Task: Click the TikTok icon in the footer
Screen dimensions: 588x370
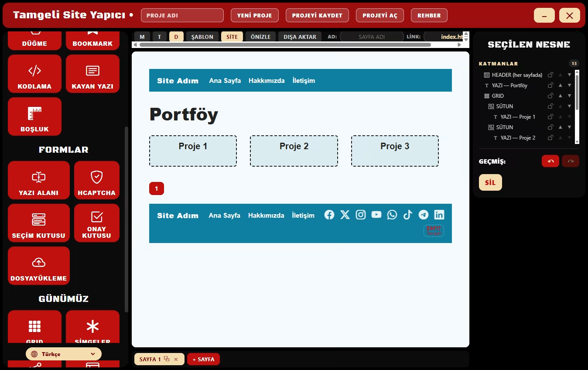Action: coord(408,215)
